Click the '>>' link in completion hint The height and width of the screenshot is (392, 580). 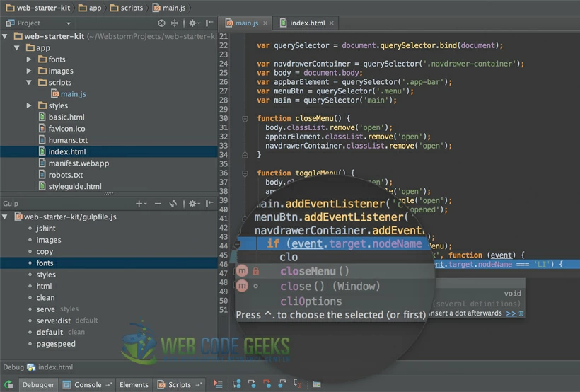(511, 313)
